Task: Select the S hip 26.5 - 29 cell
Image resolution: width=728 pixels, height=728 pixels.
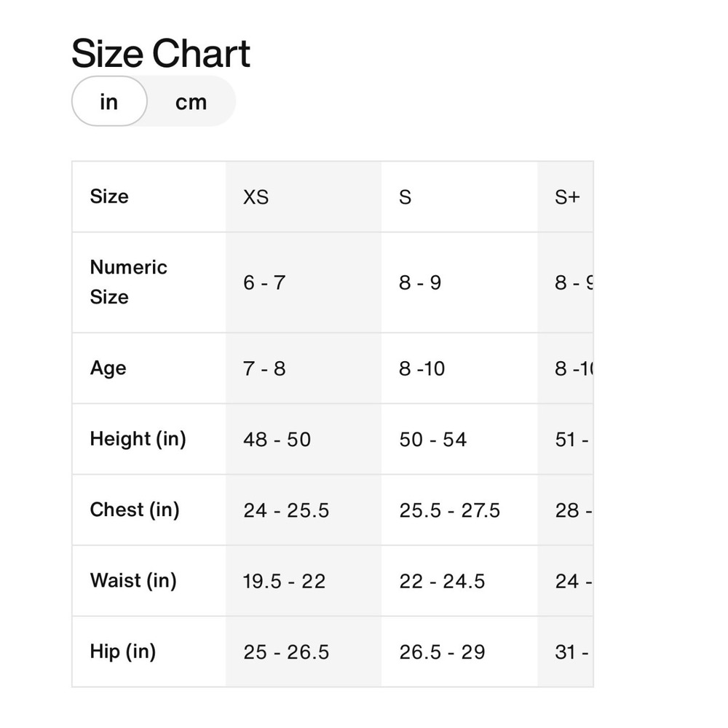Action: 459,652
